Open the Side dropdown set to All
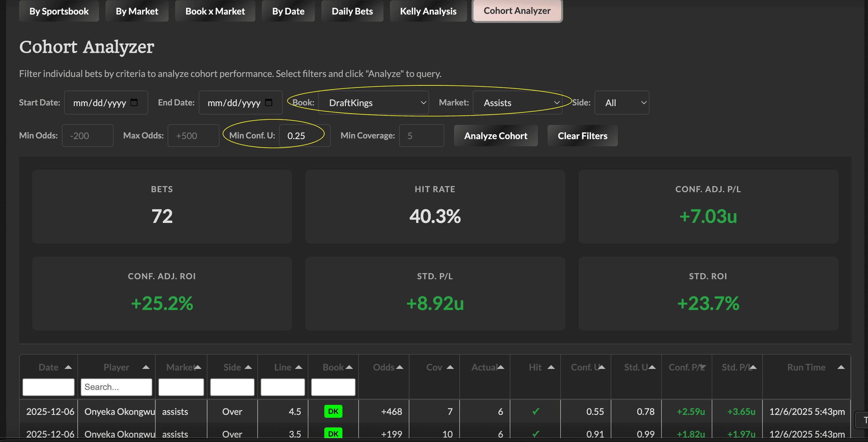 pyautogui.click(x=622, y=103)
